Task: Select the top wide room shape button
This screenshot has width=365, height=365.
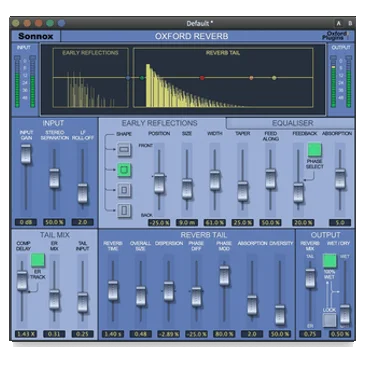Action: tap(124, 150)
